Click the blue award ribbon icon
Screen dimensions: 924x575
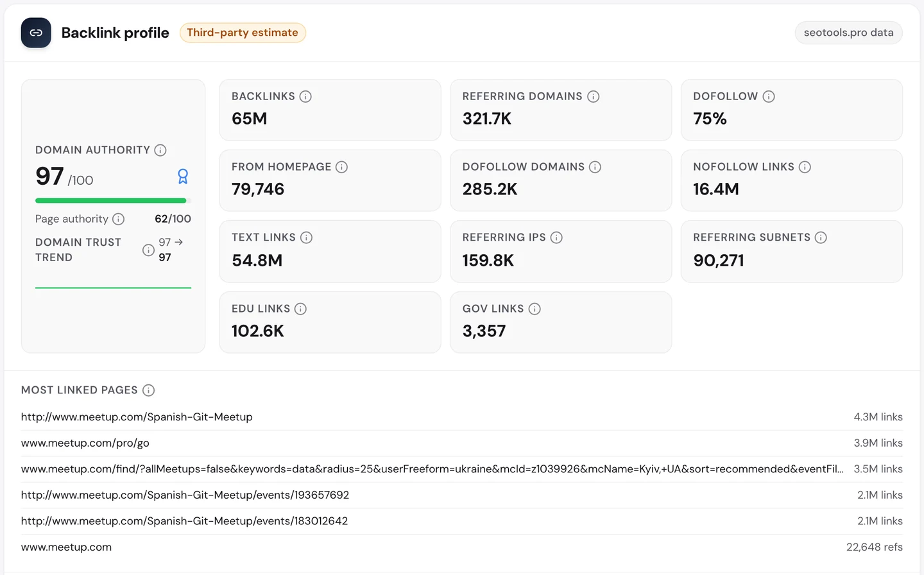click(183, 176)
